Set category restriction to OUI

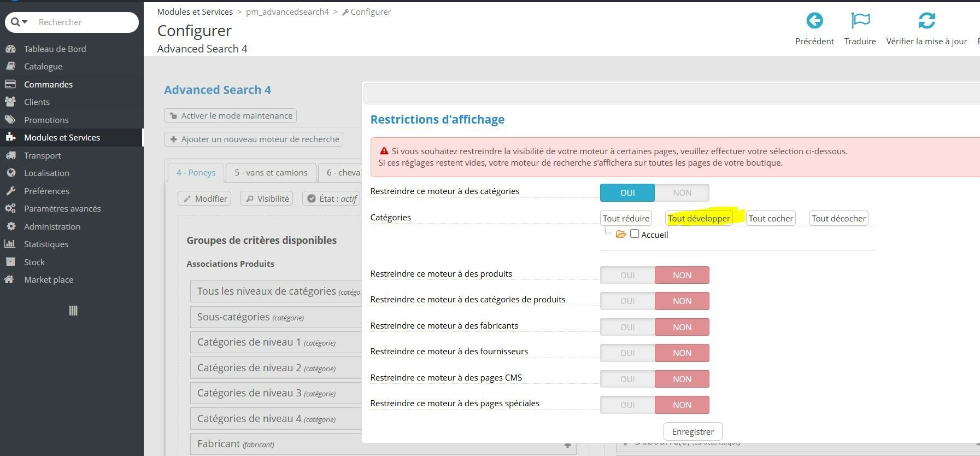pos(627,193)
